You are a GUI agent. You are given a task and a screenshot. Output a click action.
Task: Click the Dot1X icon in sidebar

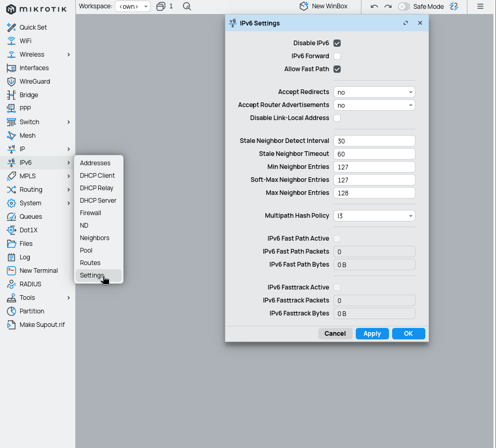coord(11,230)
